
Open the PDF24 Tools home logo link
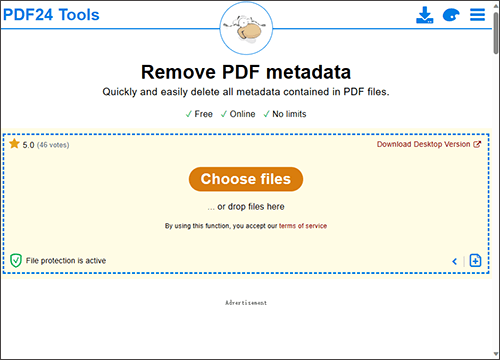click(51, 15)
